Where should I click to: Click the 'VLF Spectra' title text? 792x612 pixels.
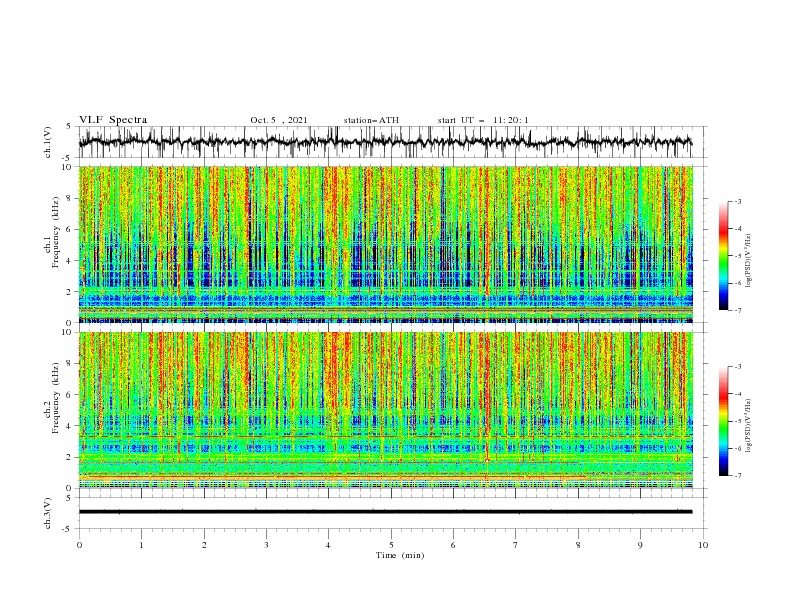113,120
